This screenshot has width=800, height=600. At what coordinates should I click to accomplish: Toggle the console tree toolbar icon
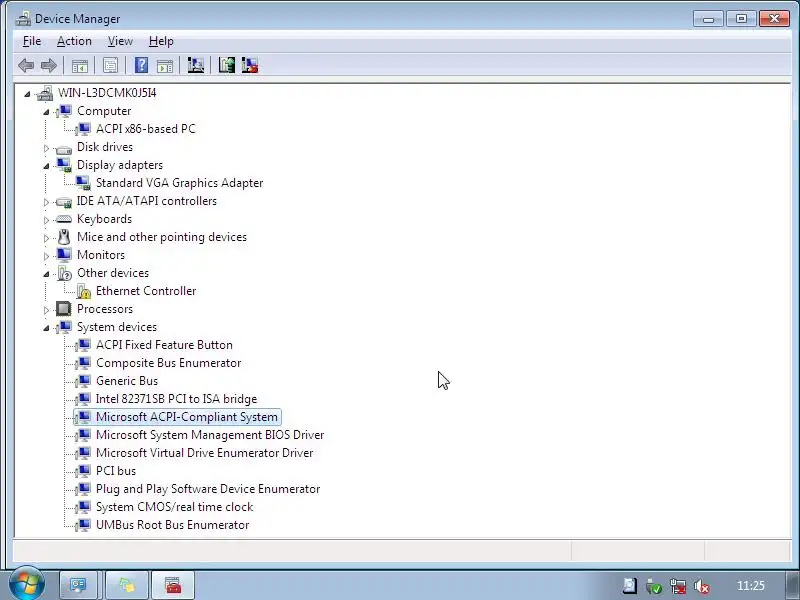(80, 65)
